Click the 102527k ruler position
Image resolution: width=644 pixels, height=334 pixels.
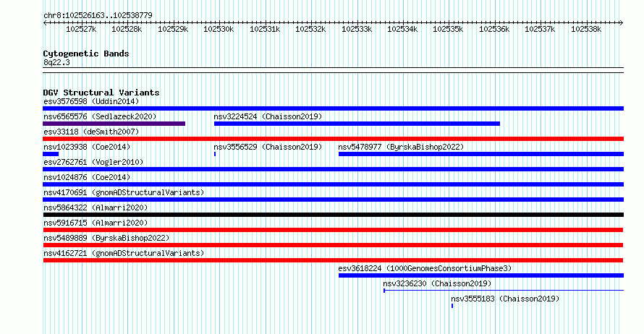pos(81,29)
